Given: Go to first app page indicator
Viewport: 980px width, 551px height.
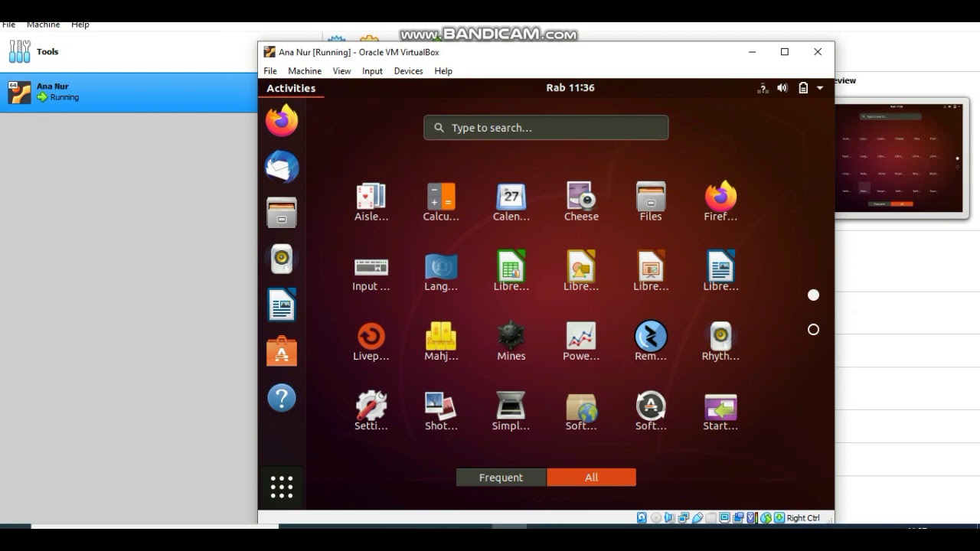Looking at the screenshot, I should point(813,295).
